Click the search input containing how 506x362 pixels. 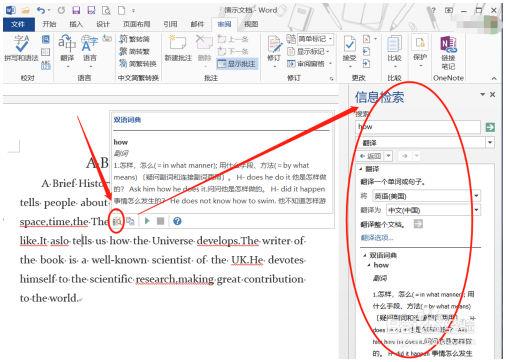click(418, 127)
